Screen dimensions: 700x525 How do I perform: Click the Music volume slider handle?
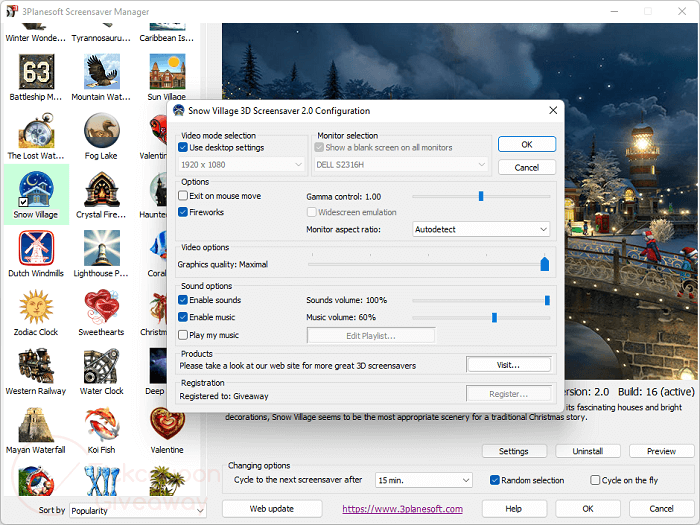click(494, 317)
